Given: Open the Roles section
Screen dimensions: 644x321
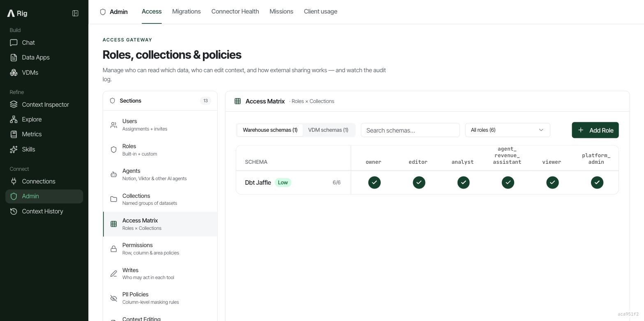Looking at the screenshot, I should click(x=160, y=150).
